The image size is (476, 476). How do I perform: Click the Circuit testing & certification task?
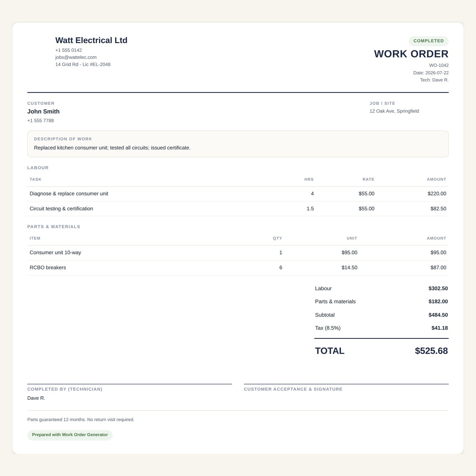[x=61, y=209]
